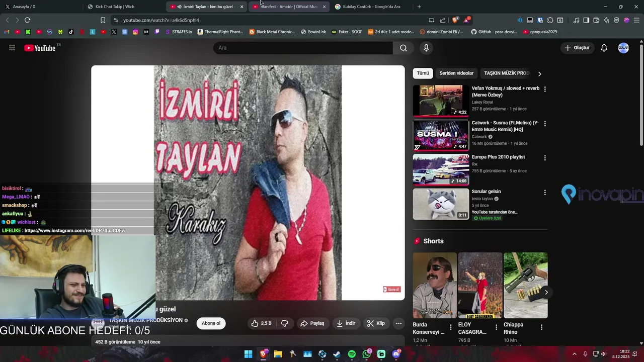Open volume control in system tray
644x362 pixels.
point(603,354)
